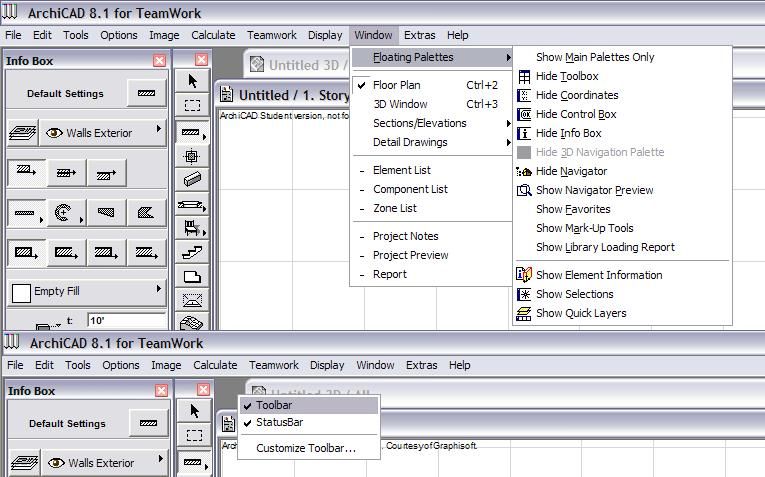Select the Object chair tool in the upper toolbox

point(191,228)
